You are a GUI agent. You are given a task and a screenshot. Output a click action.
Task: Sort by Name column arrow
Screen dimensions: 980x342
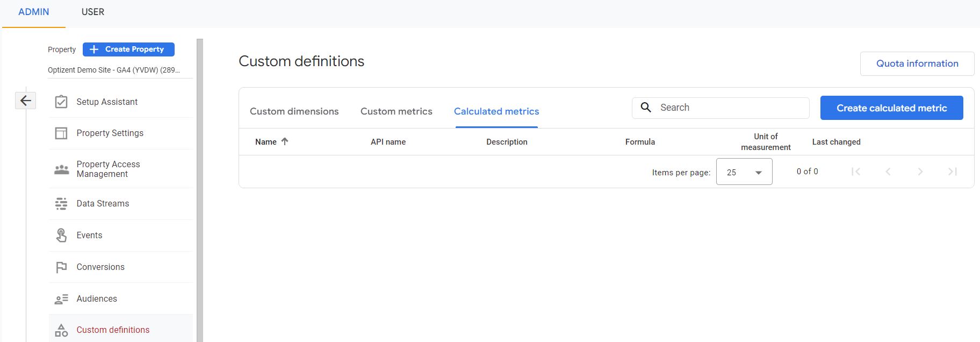285,141
